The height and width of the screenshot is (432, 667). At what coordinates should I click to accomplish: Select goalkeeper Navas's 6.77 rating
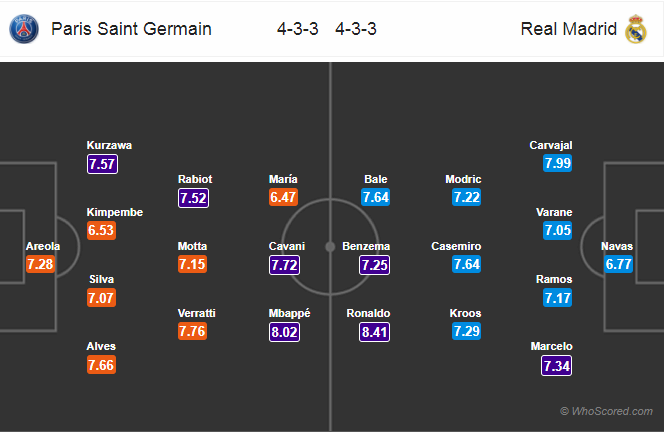click(x=617, y=264)
